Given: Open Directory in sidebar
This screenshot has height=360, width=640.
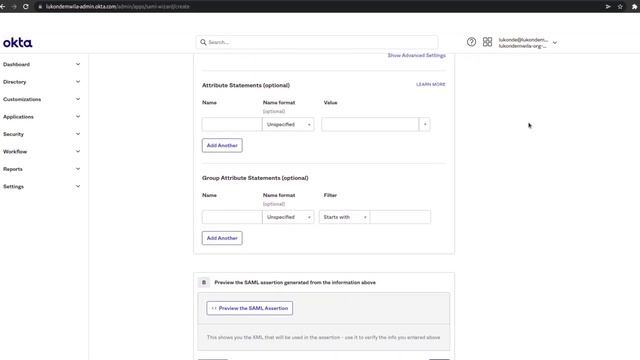Looking at the screenshot, I should pyautogui.click(x=15, y=82).
